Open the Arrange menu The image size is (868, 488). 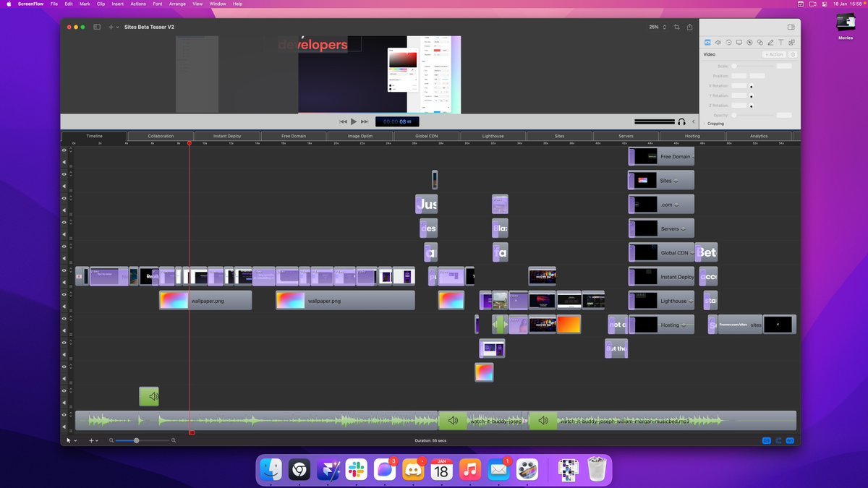(177, 4)
